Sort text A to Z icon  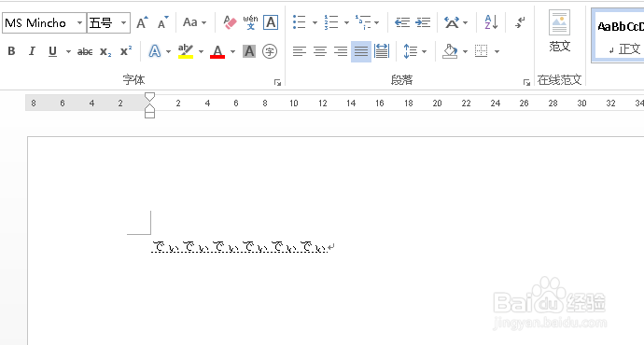(491, 22)
